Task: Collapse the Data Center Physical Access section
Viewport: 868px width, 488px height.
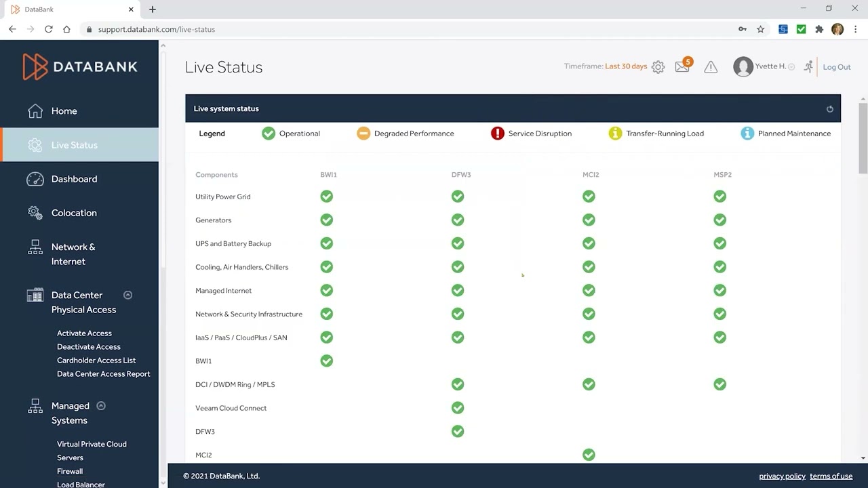Action: pos(127,295)
